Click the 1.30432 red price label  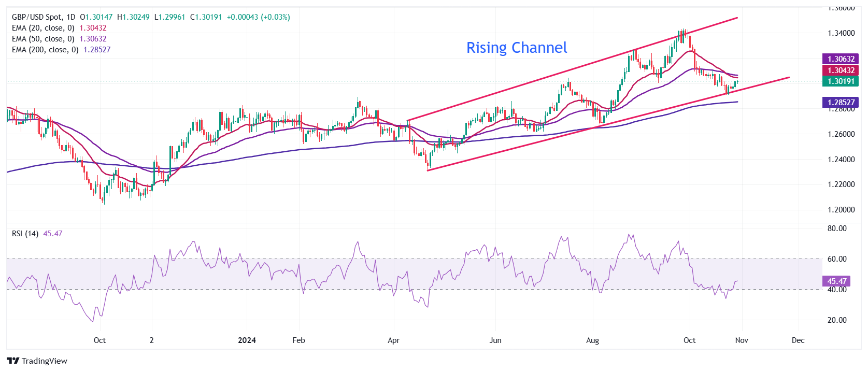pyautogui.click(x=841, y=70)
